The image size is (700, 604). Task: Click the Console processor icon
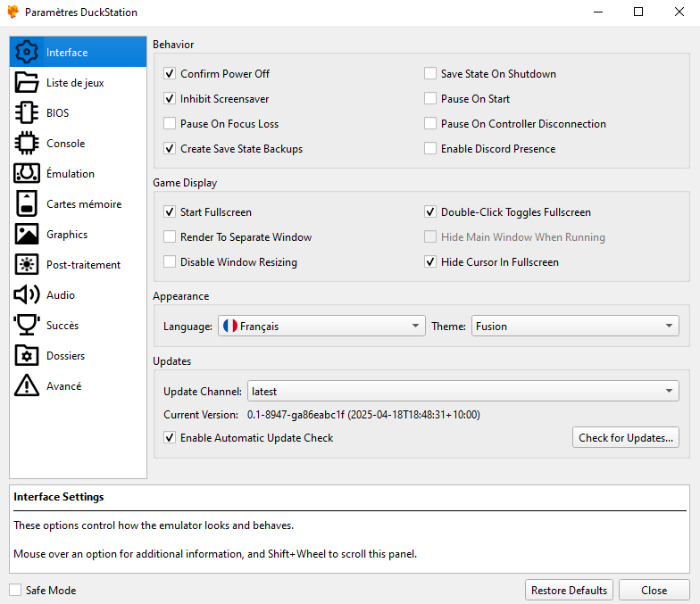pos(27,143)
